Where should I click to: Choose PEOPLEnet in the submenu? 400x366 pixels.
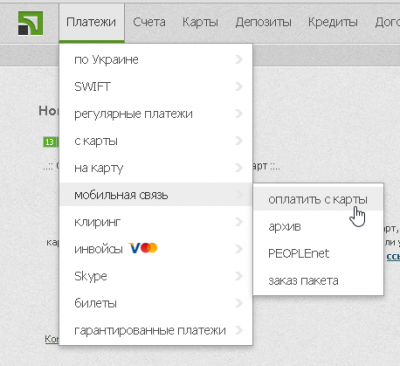318,254
